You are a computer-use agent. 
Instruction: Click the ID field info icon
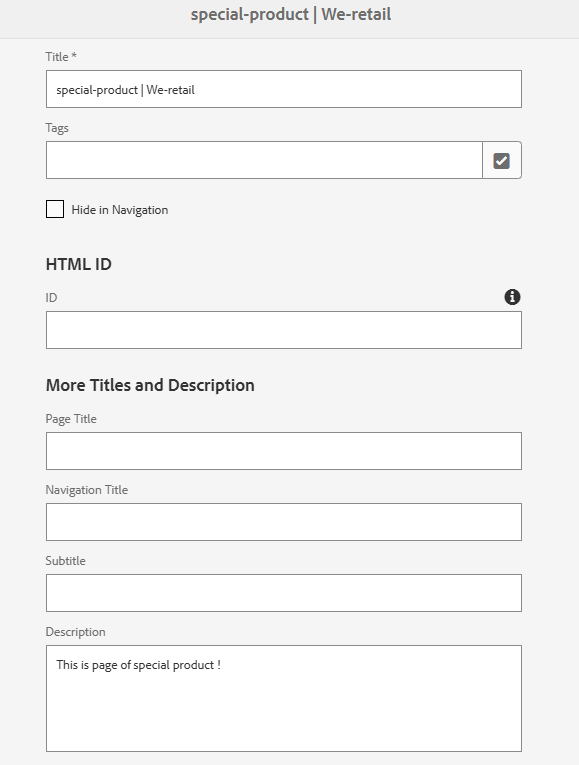tap(512, 297)
